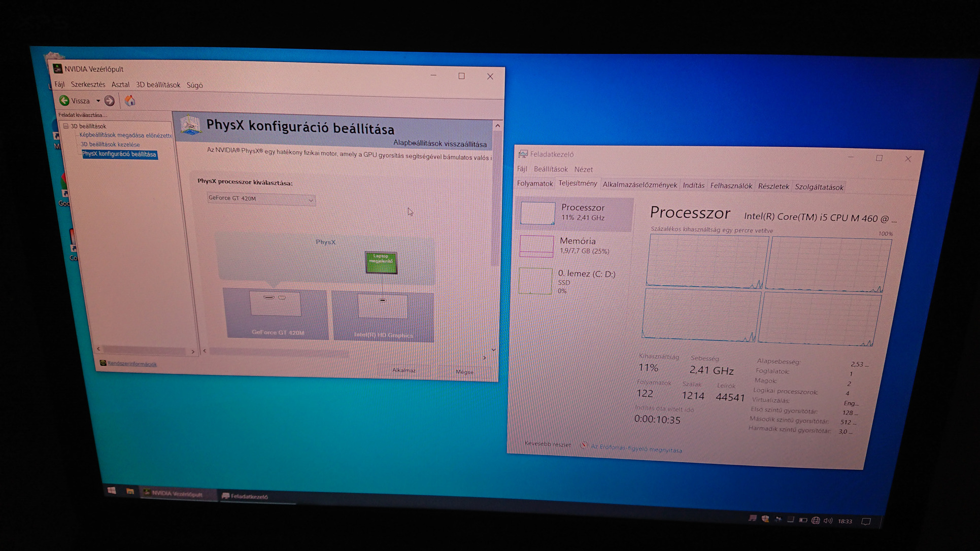The height and width of the screenshot is (551, 980).
Task: Click Alapbeállítások visszaállítása link
Action: coord(440,144)
